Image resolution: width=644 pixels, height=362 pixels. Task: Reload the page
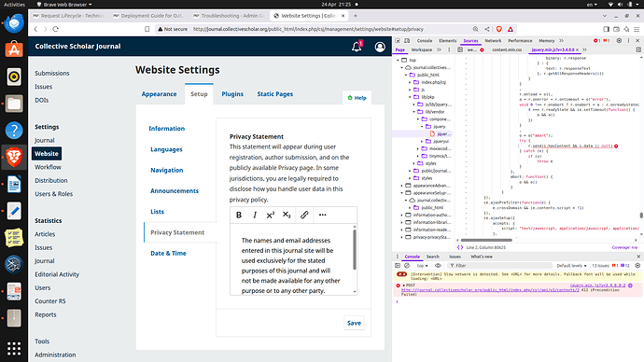[55, 29]
